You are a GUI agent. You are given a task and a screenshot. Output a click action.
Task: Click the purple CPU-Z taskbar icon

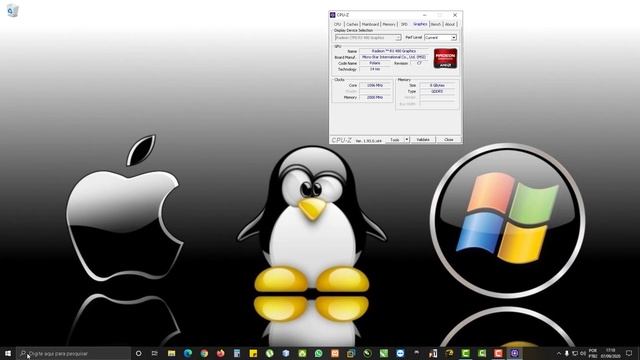point(514,353)
